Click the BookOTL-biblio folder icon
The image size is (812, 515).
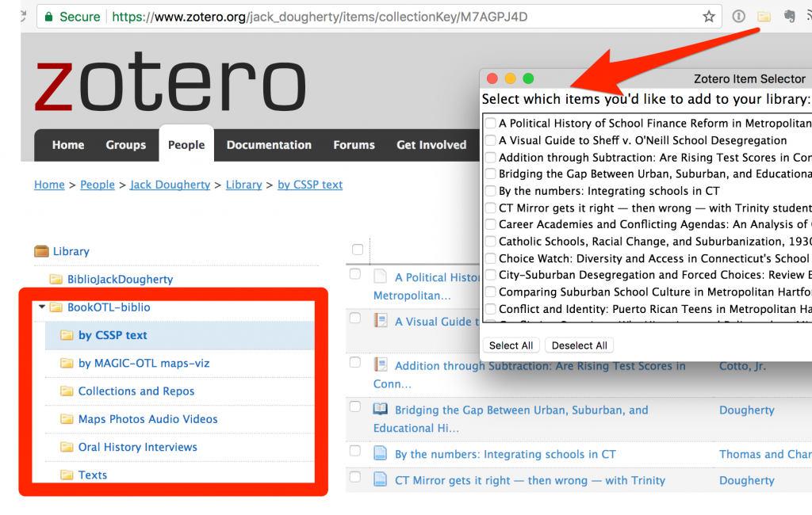tap(56, 307)
